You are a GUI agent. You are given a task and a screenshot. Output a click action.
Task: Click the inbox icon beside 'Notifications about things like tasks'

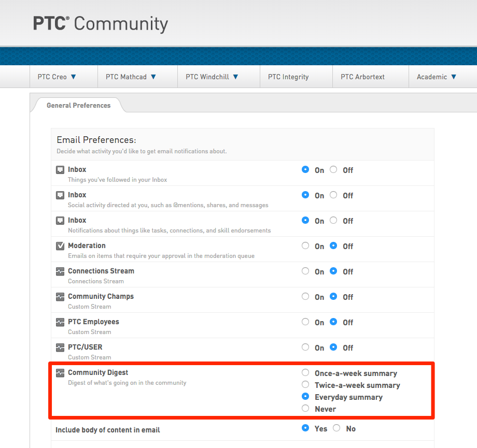(60, 220)
